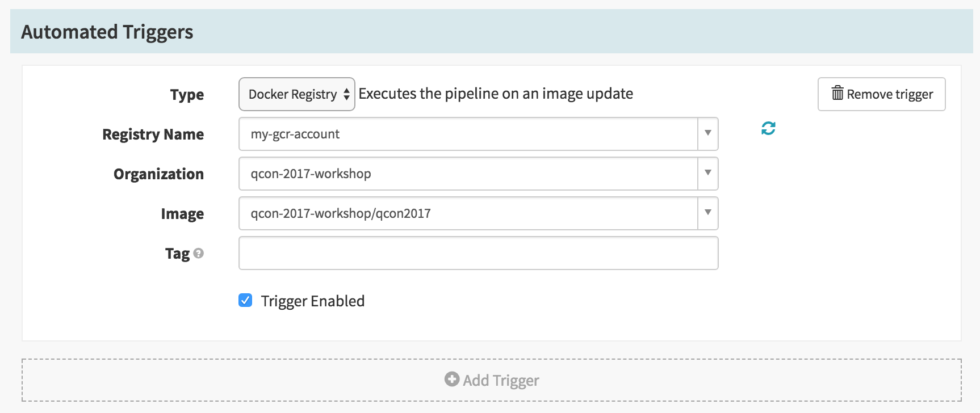Open the Docker Registry type dropdown
The image size is (980, 413).
(297, 94)
